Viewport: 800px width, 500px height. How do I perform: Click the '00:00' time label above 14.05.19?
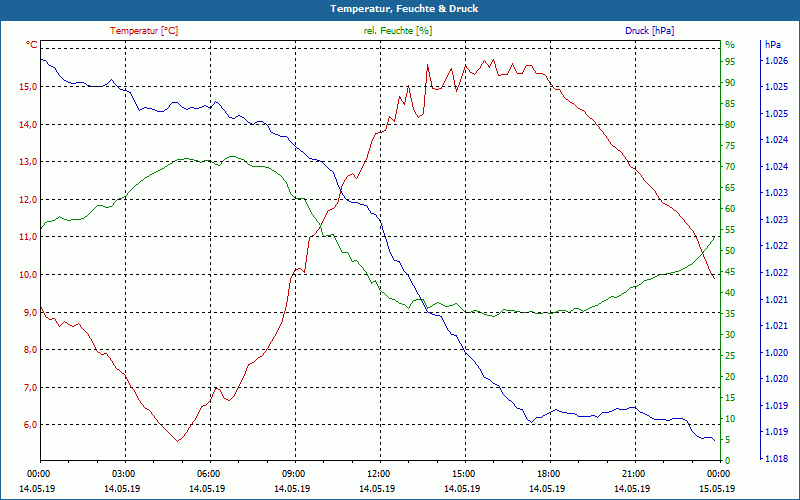tap(39, 474)
